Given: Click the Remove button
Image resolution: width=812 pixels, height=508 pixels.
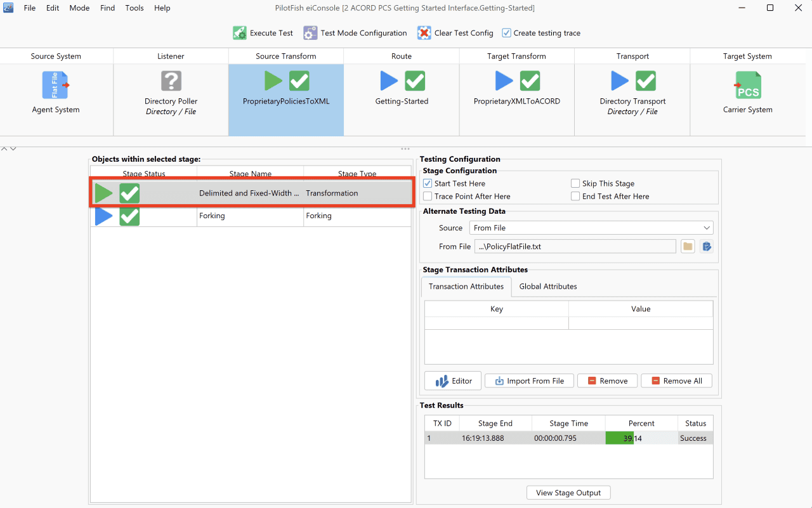Looking at the screenshot, I should point(607,381).
